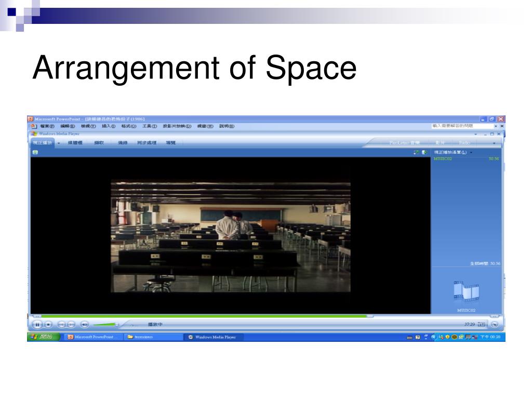Click the Windows Media Player logo icon

[x=34, y=134]
